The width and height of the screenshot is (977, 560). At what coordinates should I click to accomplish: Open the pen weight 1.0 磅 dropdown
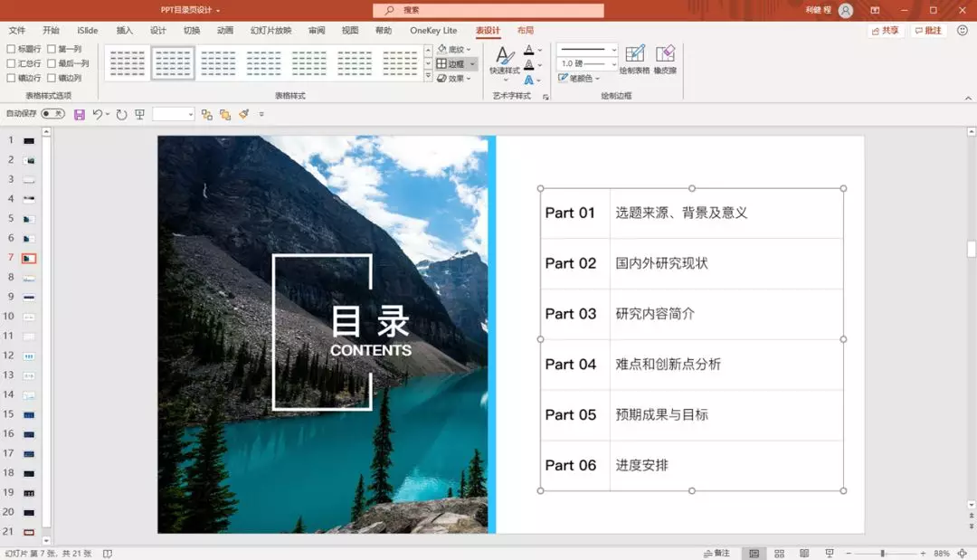pyautogui.click(x=587, y=63)
